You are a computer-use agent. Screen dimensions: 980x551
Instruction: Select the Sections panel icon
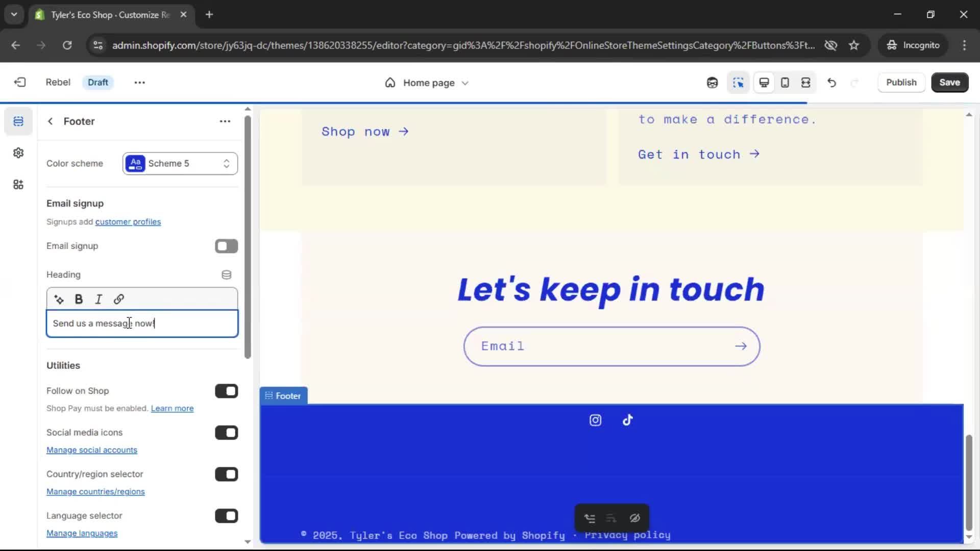pos(18,121)
